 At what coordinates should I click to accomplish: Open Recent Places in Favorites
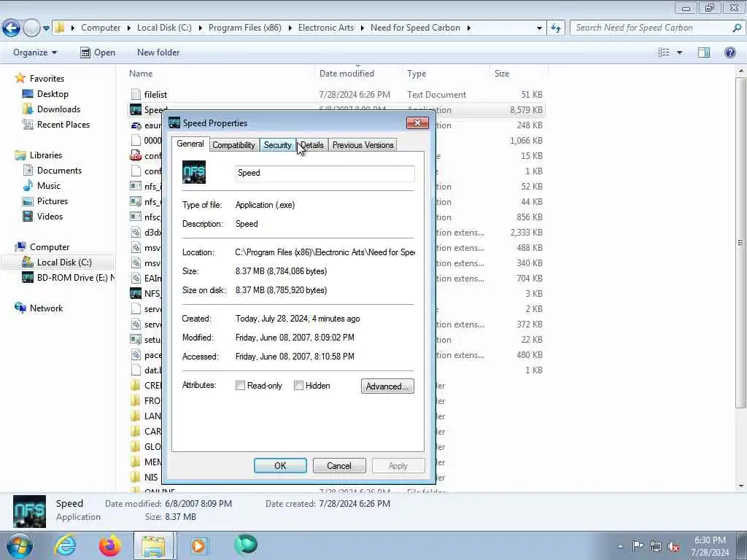click(63, 124)
